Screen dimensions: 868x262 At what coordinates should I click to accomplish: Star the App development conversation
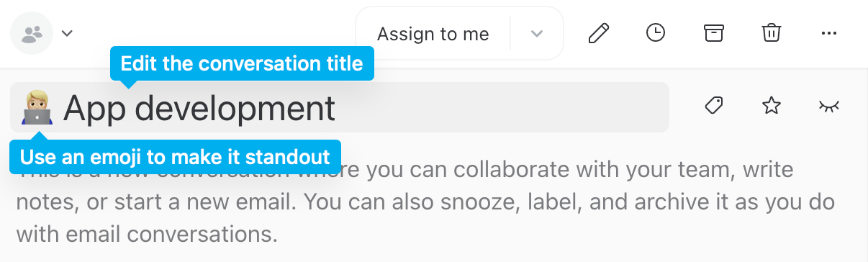[x=771, y=107]
